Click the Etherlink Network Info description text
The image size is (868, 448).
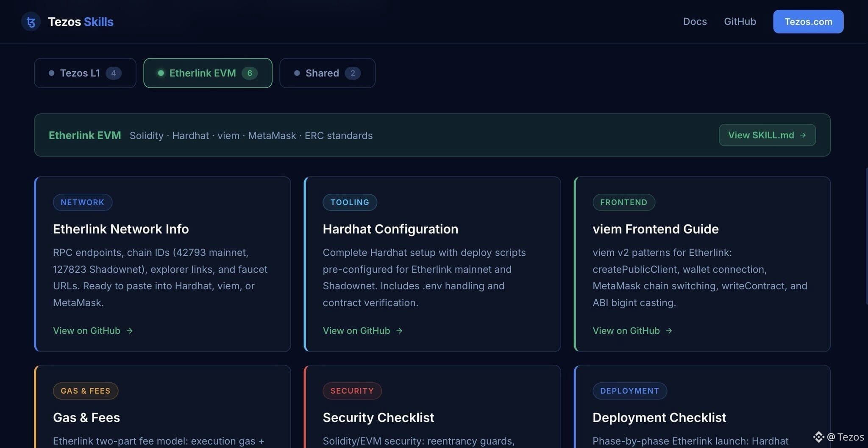[x=160, y=277]
